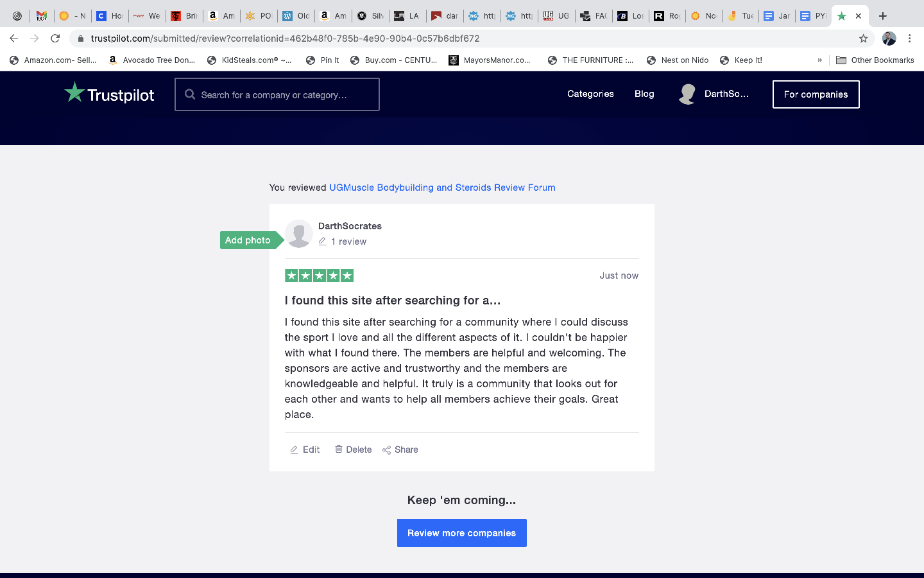Click the Add photo button
The image size is (924, 578).
(x=248, y=240)
